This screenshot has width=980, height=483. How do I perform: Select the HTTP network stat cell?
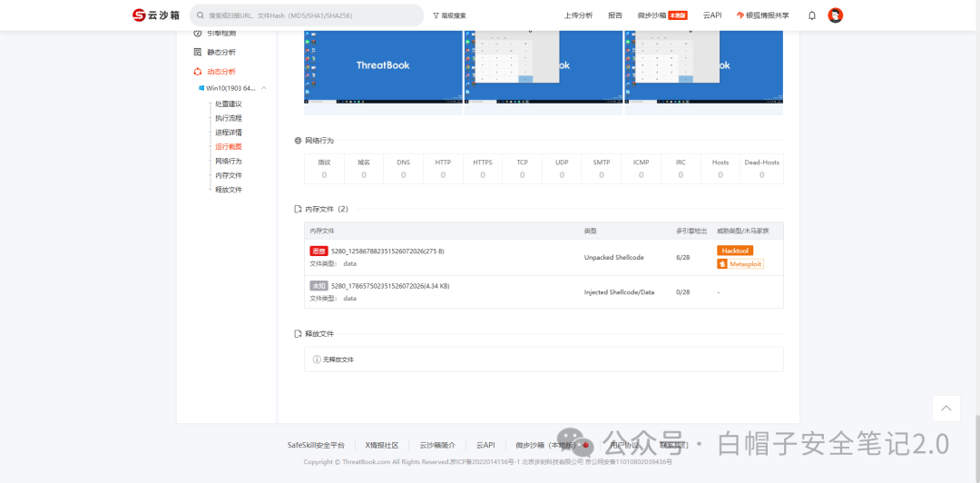[x=443, y=168]
